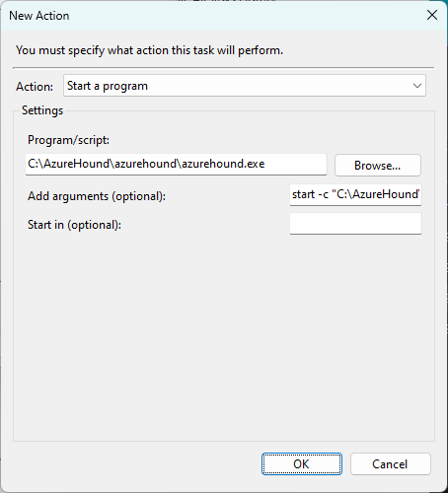Screen dimensions: 448x493
Task: Open the Action dropdown list
Action: point(245,86)
